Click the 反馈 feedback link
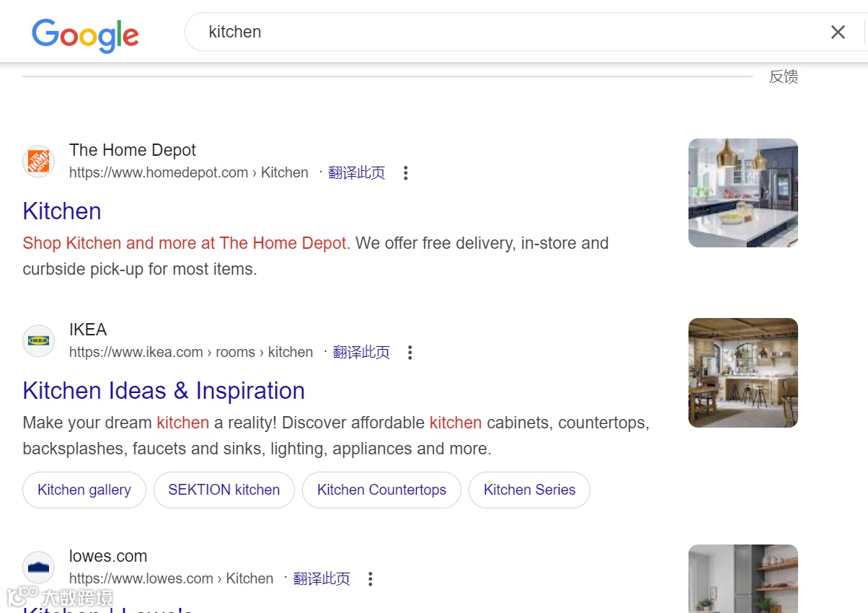Image resolution: width=868 pixels, height=613 pixels. pyautogui.click(x=784, y=77)
